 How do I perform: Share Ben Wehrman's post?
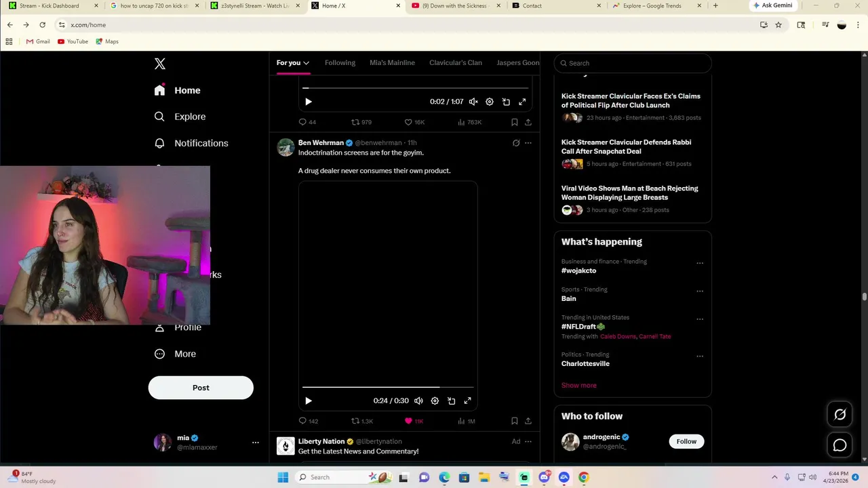coord(528,421)
